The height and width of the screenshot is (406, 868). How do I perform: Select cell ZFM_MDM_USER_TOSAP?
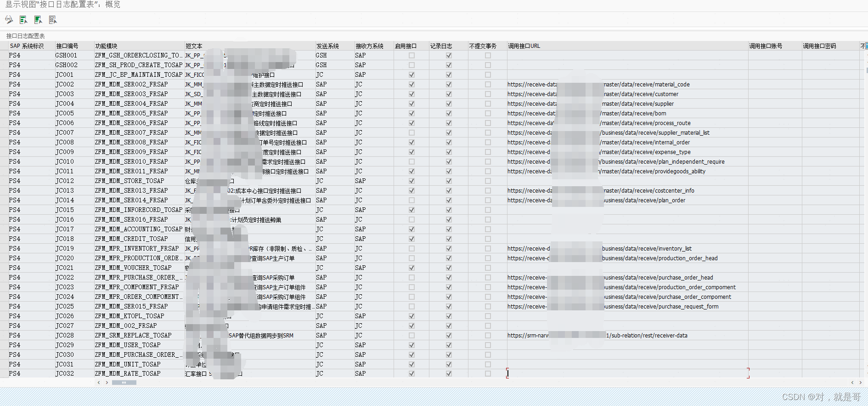click(139, 345)
